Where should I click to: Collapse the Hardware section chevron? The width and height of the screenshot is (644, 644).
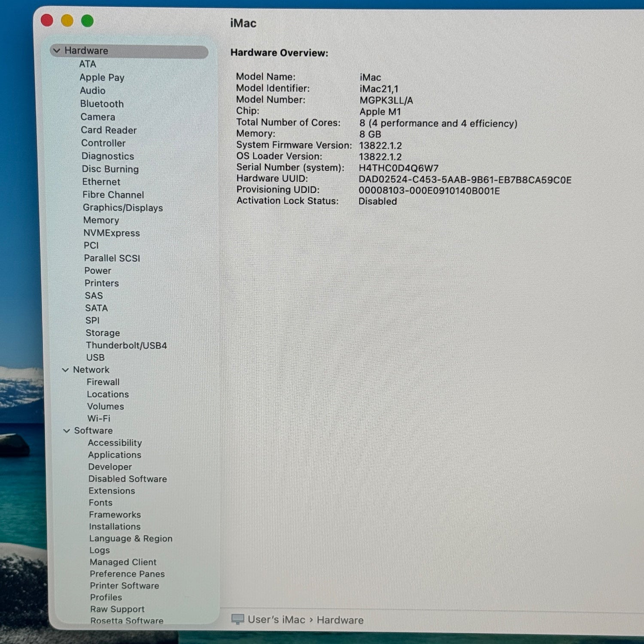click(x=56, y=51)
